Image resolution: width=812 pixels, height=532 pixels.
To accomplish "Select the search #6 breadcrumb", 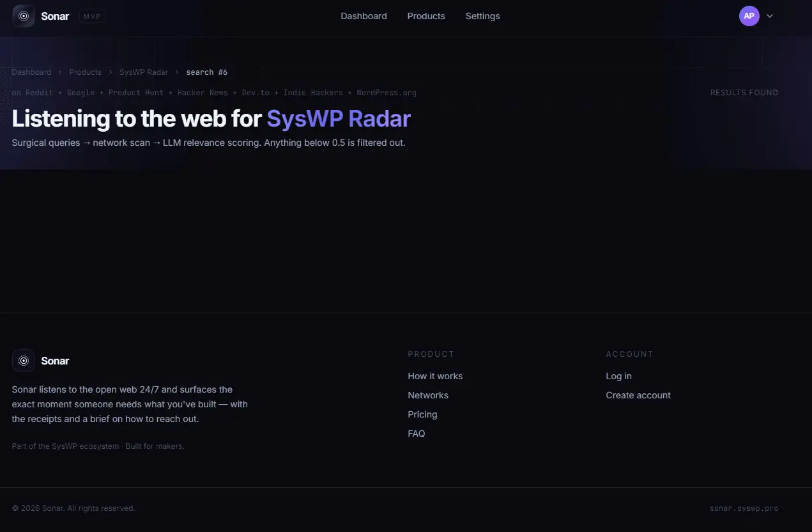I will click(x=207, y=72).
